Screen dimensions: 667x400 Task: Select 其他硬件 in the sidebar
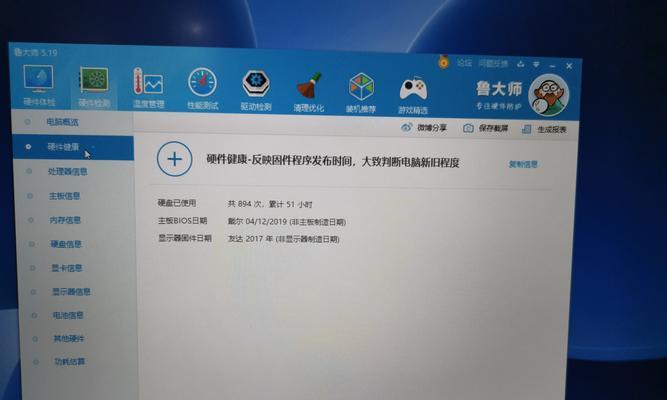69,339
